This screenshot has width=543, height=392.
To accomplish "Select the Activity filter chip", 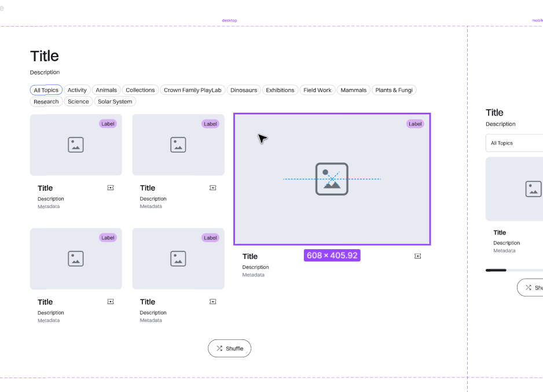I will (x=77, y=90).
